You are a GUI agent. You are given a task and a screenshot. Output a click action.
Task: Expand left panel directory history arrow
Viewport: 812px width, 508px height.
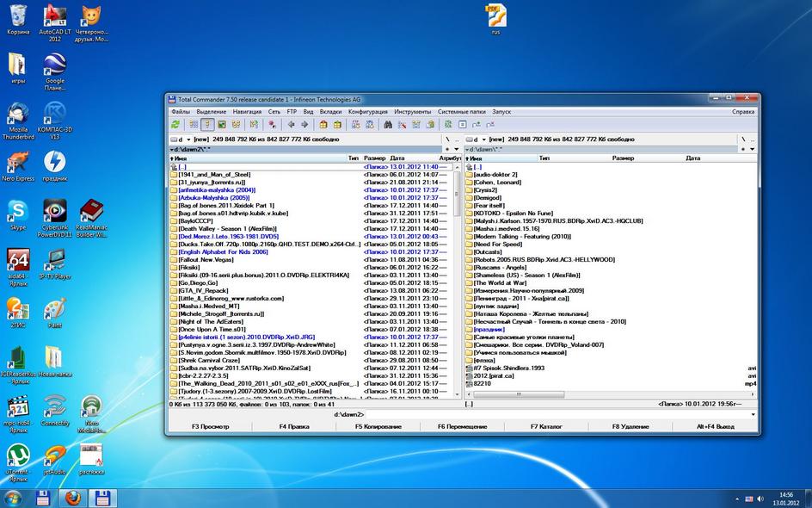pos(457,149)
